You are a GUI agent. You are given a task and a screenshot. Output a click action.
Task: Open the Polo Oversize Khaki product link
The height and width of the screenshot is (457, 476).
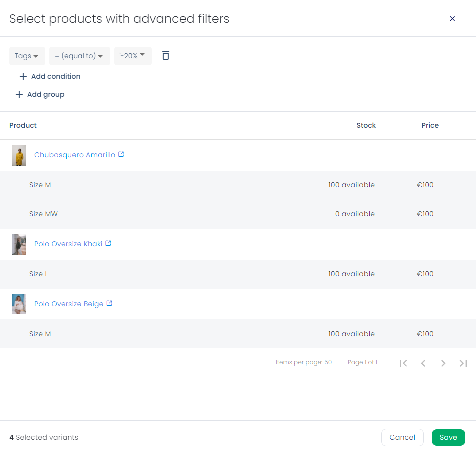point(68,244)
